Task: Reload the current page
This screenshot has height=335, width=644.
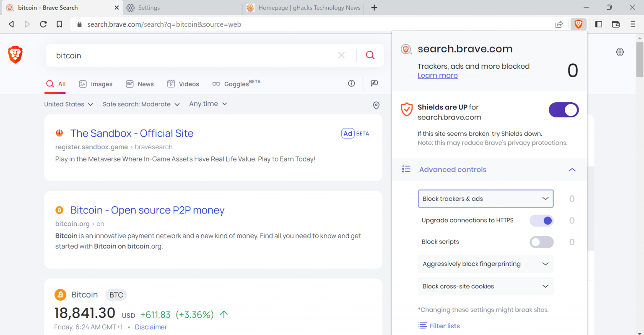Action: click(43, 24)
